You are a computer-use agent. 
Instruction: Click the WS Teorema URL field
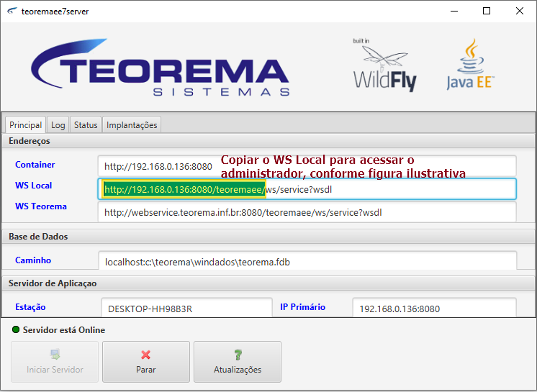307,212
